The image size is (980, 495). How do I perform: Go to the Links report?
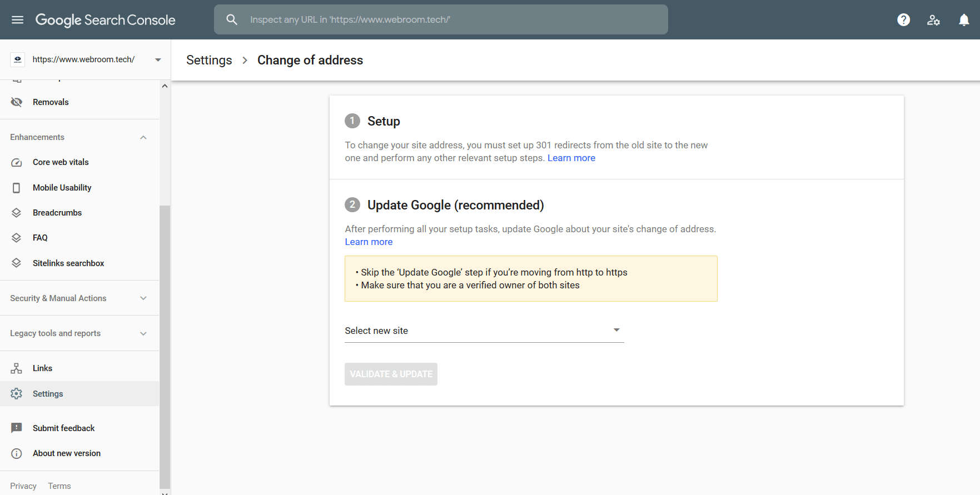42,368
